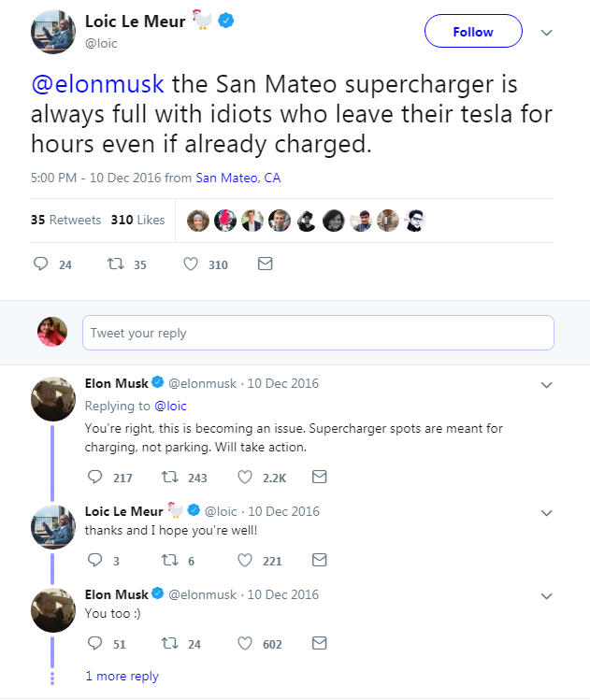Open the San Mateo, CA location link

(x=238, y=178)
